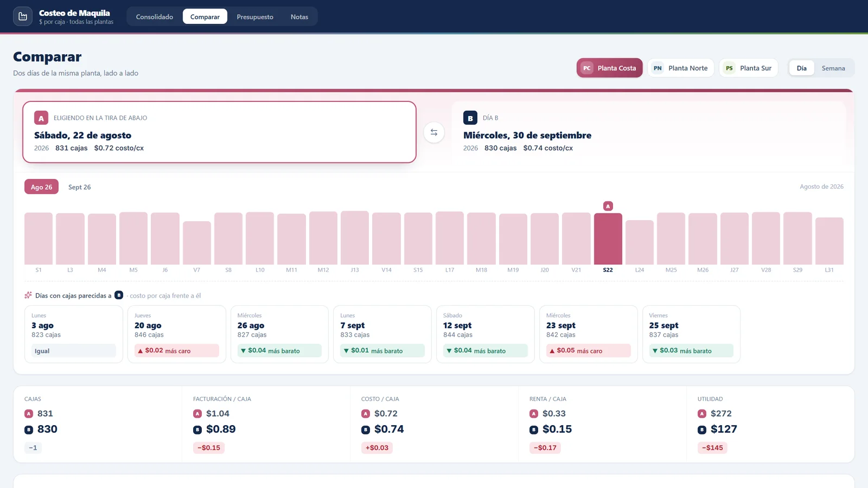Select the highlighted S22 bar

608,239
